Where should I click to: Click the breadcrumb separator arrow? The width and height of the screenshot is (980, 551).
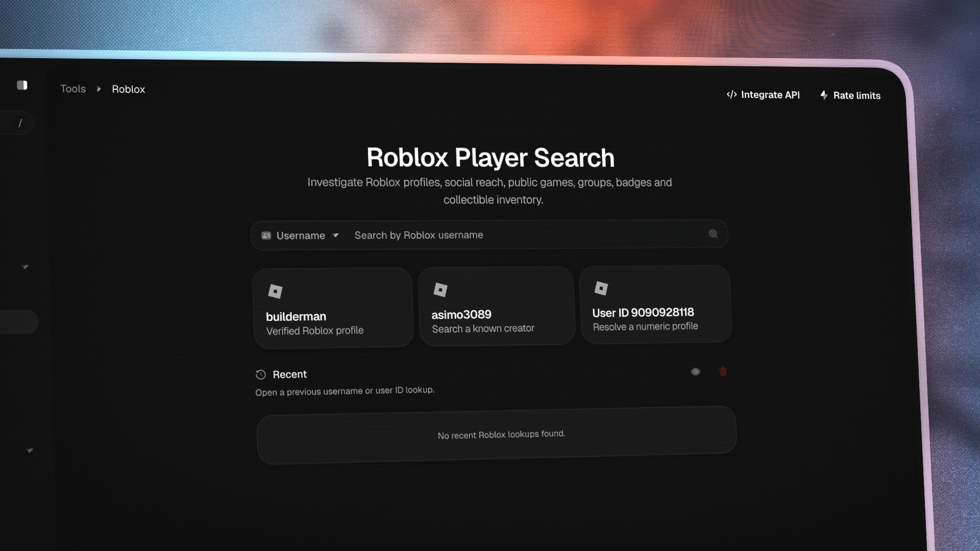click(99, 89)
